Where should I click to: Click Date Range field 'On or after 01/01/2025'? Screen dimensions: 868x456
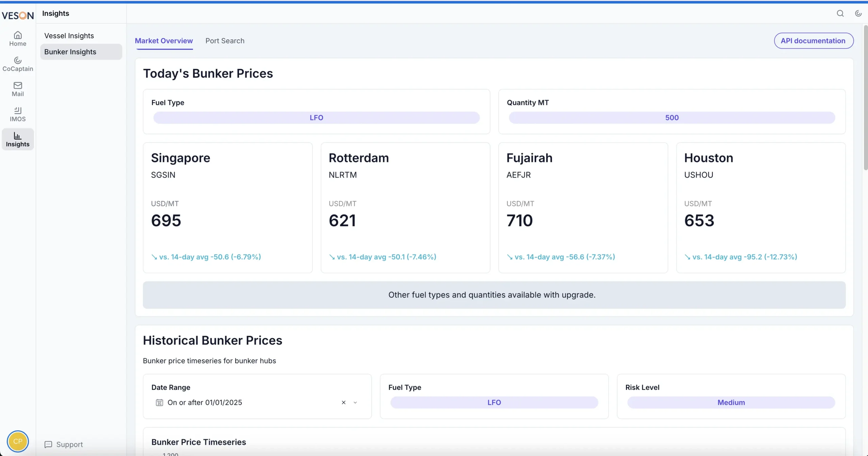point(257,402)
